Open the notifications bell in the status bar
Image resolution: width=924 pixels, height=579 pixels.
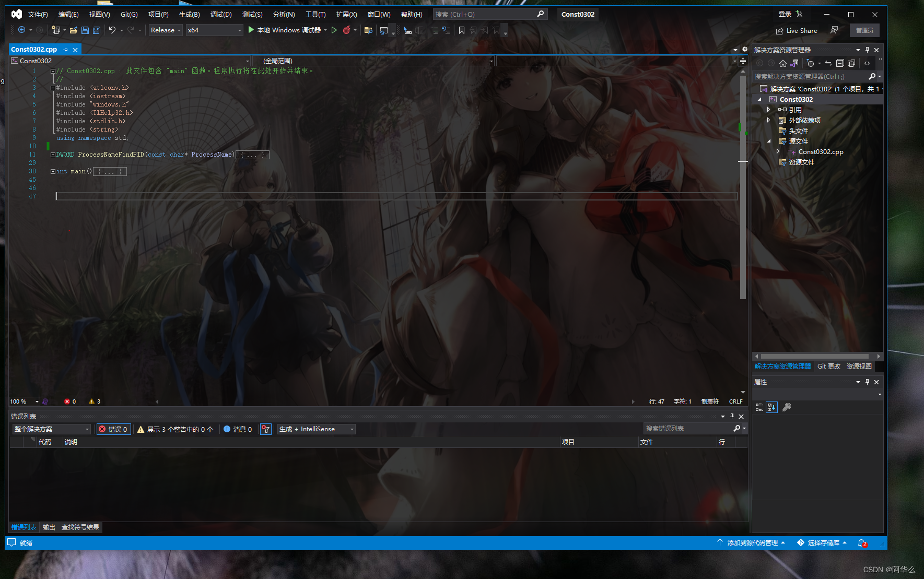coord(862,543)
